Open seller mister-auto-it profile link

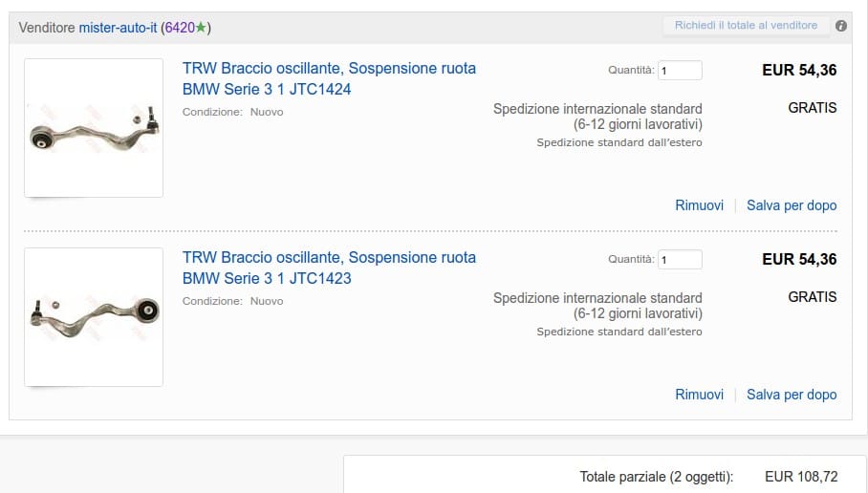click(119, 28)
